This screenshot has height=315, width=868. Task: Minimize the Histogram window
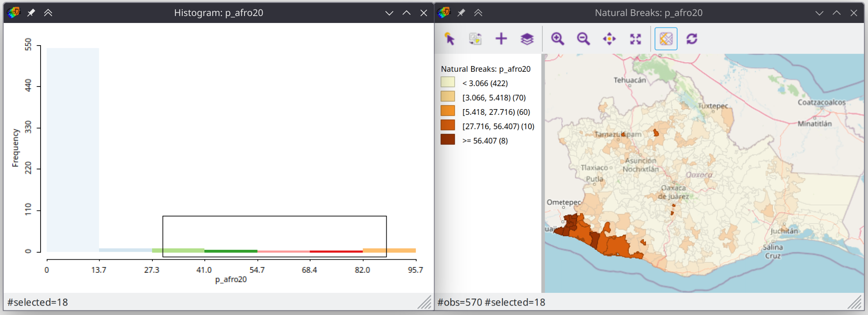point(389,13)
